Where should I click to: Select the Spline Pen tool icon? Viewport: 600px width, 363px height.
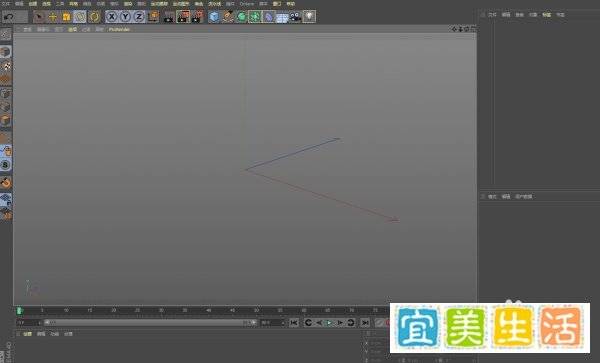point(228,17)
